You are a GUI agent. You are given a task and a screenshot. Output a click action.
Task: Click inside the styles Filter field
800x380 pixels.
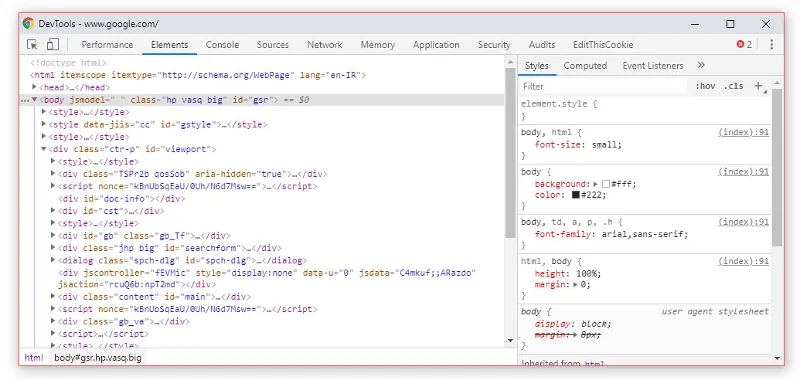tap(604, 86)
